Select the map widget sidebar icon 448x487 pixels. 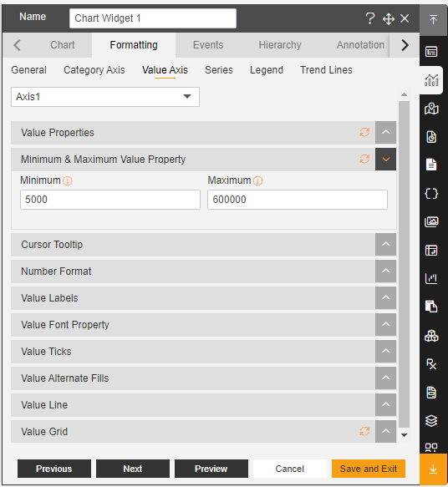point(431,109)
